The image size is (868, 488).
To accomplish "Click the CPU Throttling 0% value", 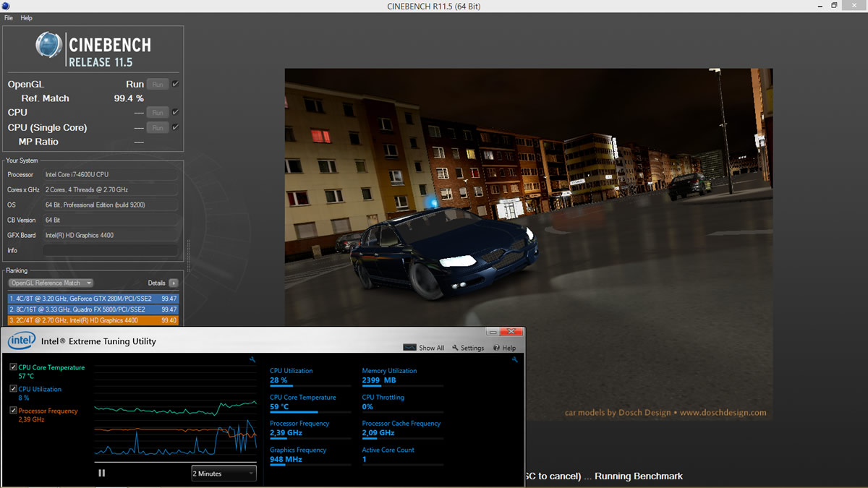I will (367, 406).
